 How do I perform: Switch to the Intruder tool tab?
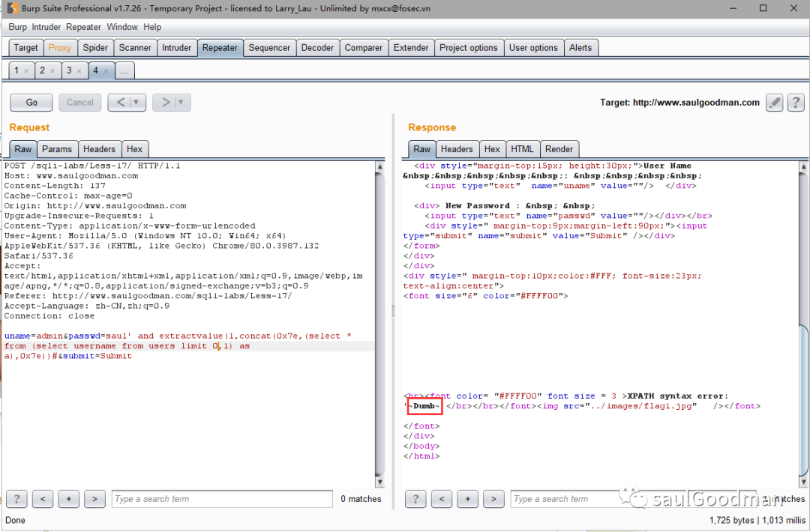(177, 47)
